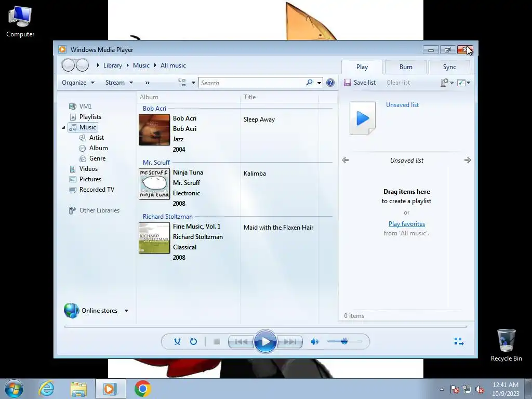The image size is (532, 399).
Task: Launch Google Chrome from taskbar
Action: click(142, 389)
